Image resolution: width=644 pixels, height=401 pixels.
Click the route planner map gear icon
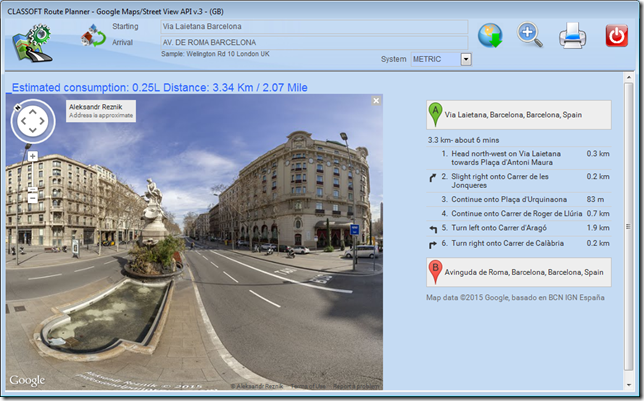pos(32,43)
